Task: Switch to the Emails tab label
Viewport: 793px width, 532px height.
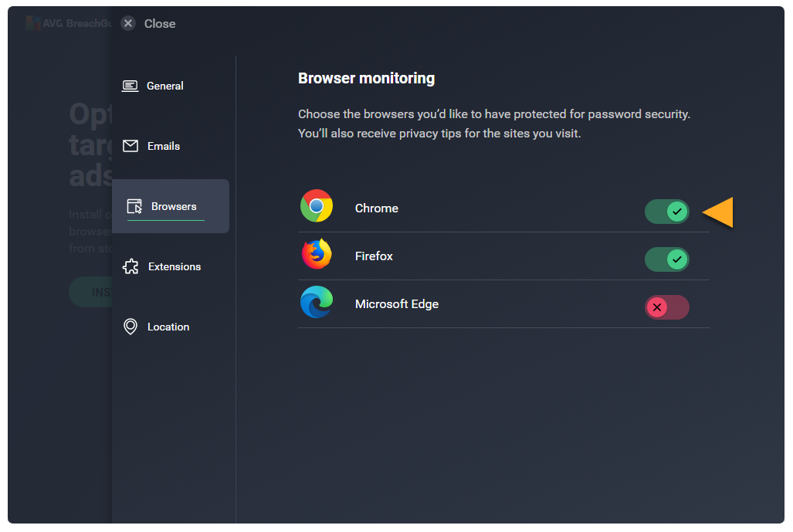Action: 164,146
